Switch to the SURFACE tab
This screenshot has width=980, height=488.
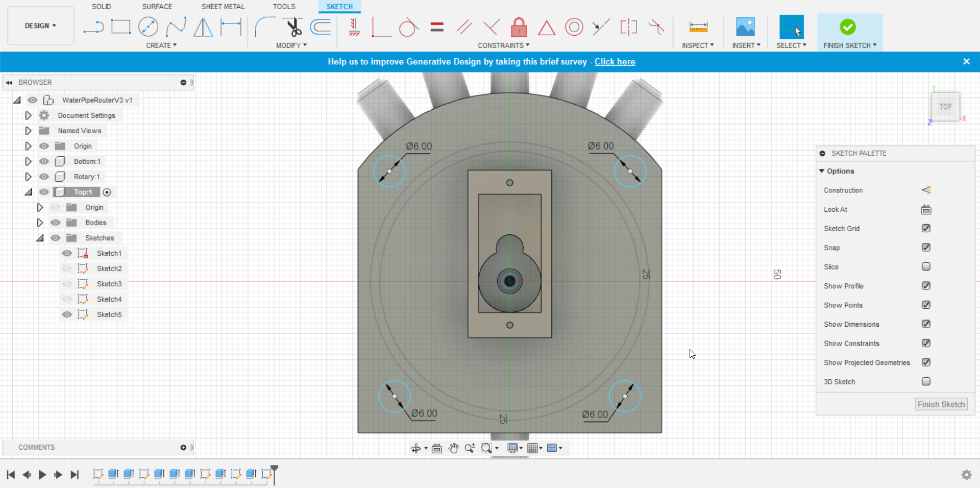tap(157, 7)
